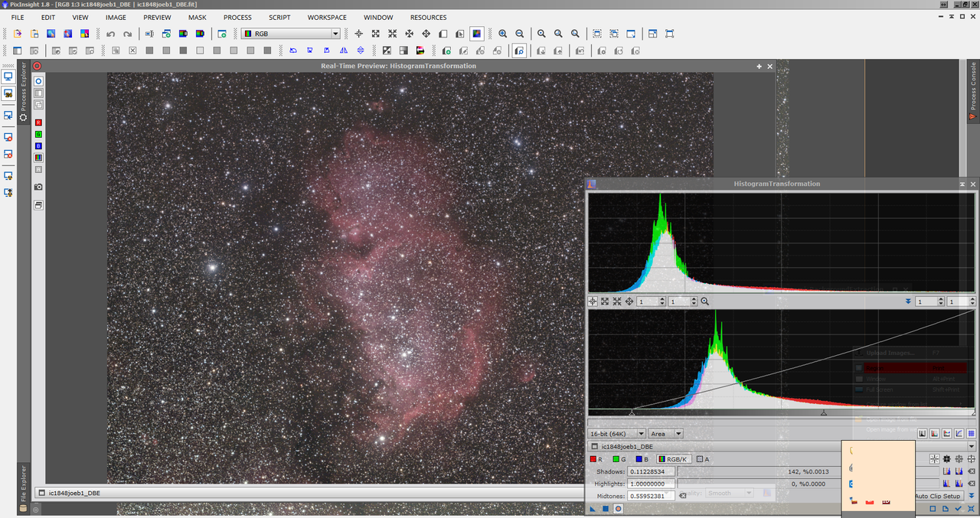Screen dimensions: 980x518
Task: Toggle G channel in HistogramTransformation
Action: [619, 459]
